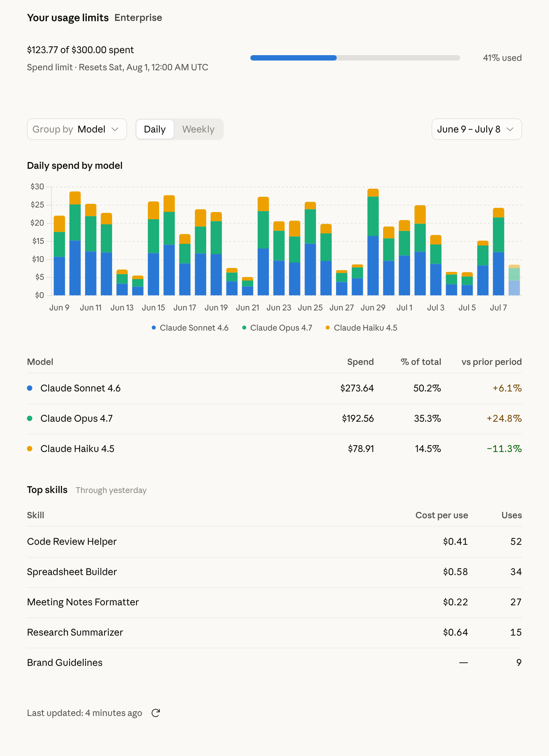Click the Spend column header
This screenshot has width=549, height=756.
tap(360, 362)
